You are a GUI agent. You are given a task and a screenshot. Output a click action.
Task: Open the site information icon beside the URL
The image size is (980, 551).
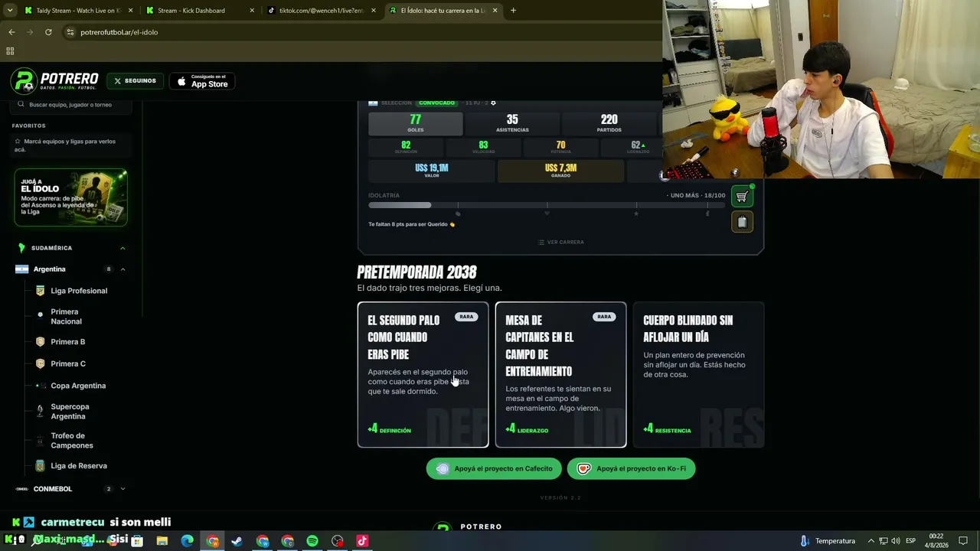[70, 32]
